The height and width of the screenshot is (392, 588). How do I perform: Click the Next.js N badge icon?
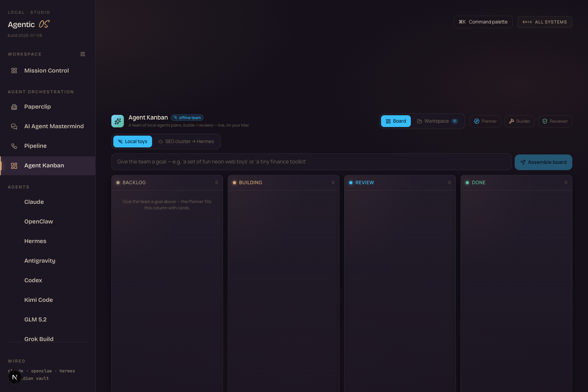click(15, 377)
